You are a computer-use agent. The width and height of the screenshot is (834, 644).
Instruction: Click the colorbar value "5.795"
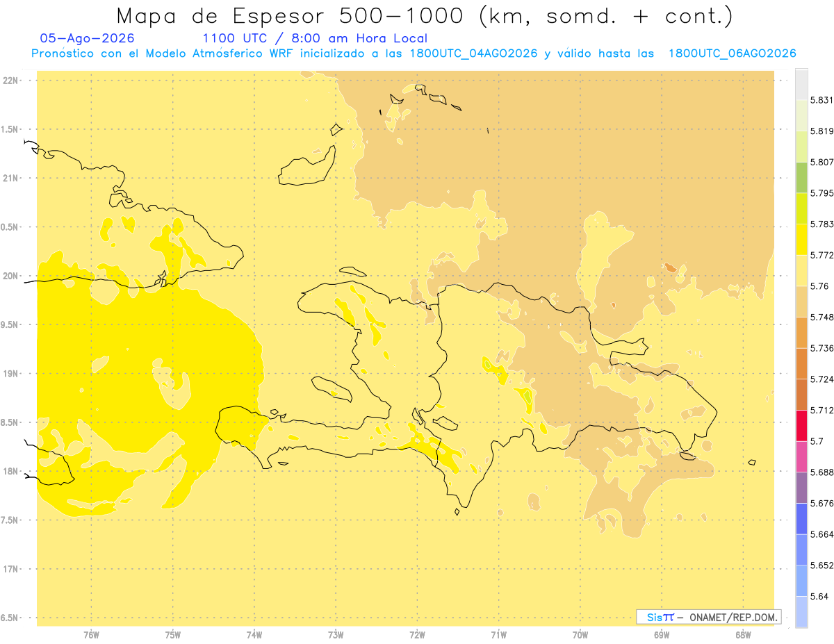(x=821, y=193)
